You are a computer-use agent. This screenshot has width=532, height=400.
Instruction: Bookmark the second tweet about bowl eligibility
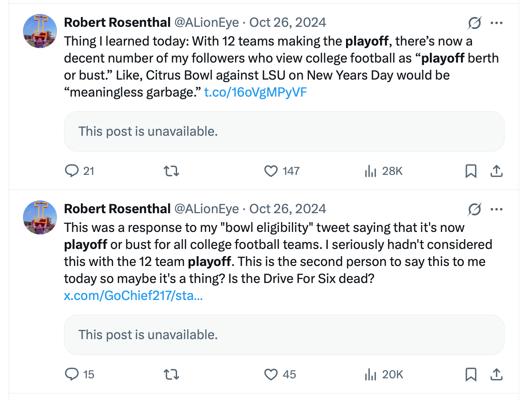pos(471,374)
